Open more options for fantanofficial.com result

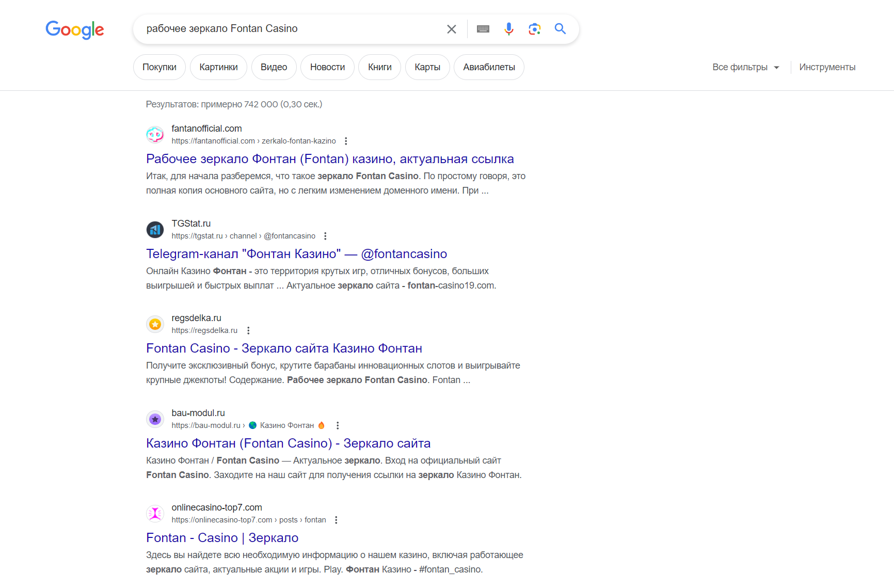coord(346,141)
